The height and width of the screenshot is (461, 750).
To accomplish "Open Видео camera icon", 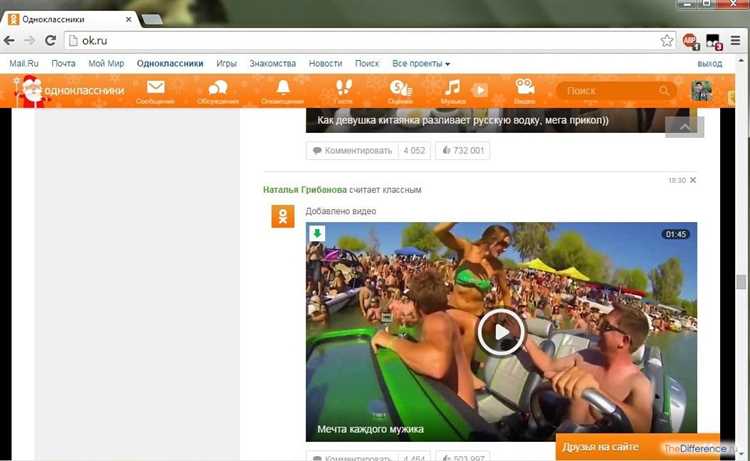I will click(x=525, y=89).
